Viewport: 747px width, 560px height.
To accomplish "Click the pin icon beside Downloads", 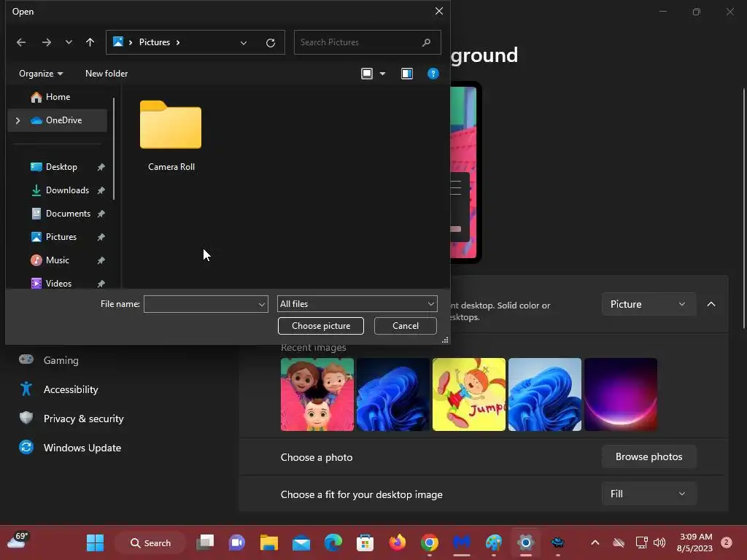I will (101, 190).
